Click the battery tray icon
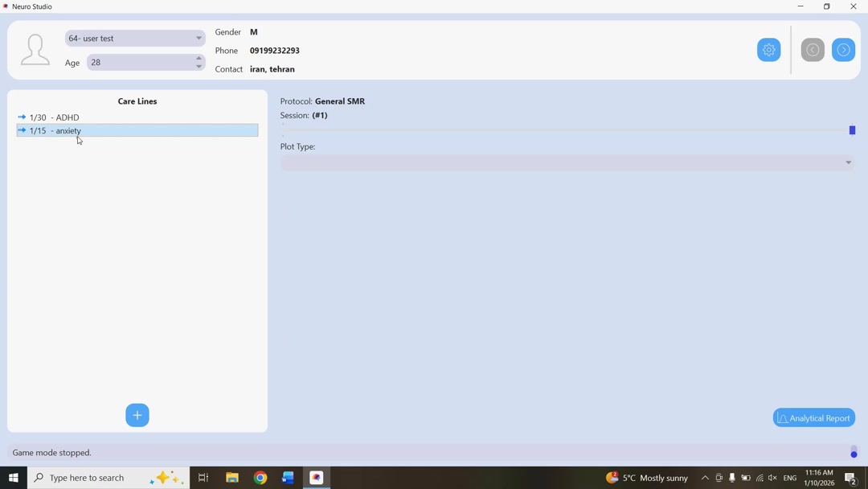Screen dimensions: 868x489 [746, 478]
